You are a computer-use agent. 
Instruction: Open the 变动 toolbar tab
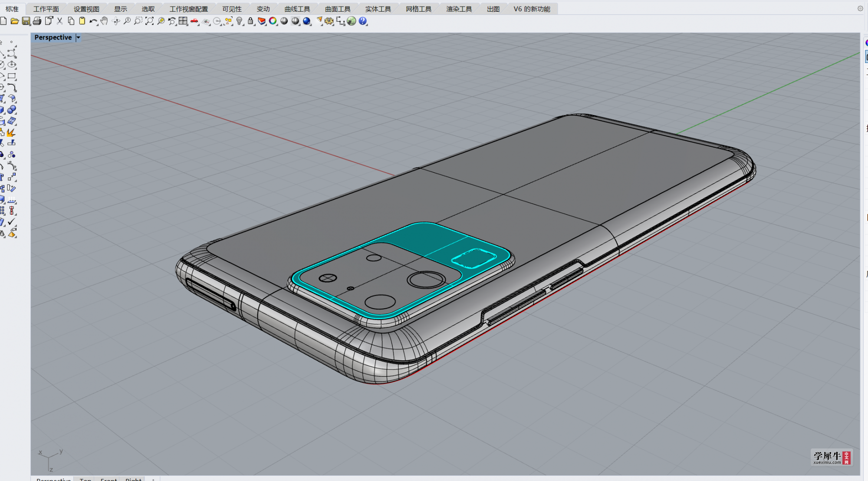[x=263, y=9]
